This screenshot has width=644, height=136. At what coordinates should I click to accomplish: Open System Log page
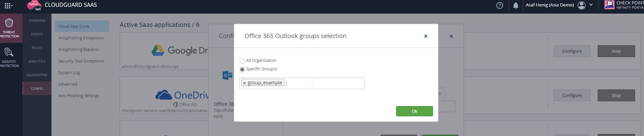point(69,72)
